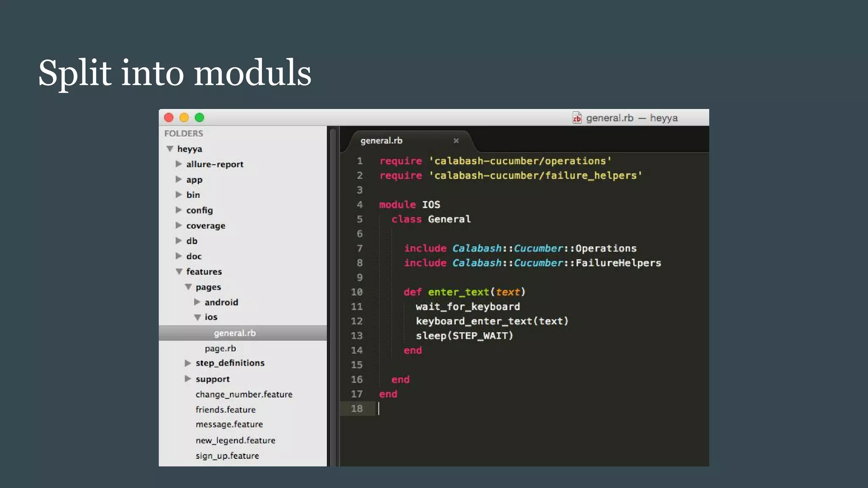
Task: Click 'calabash-cucumber/failure_helpers' require string
Action: [536, 175]
